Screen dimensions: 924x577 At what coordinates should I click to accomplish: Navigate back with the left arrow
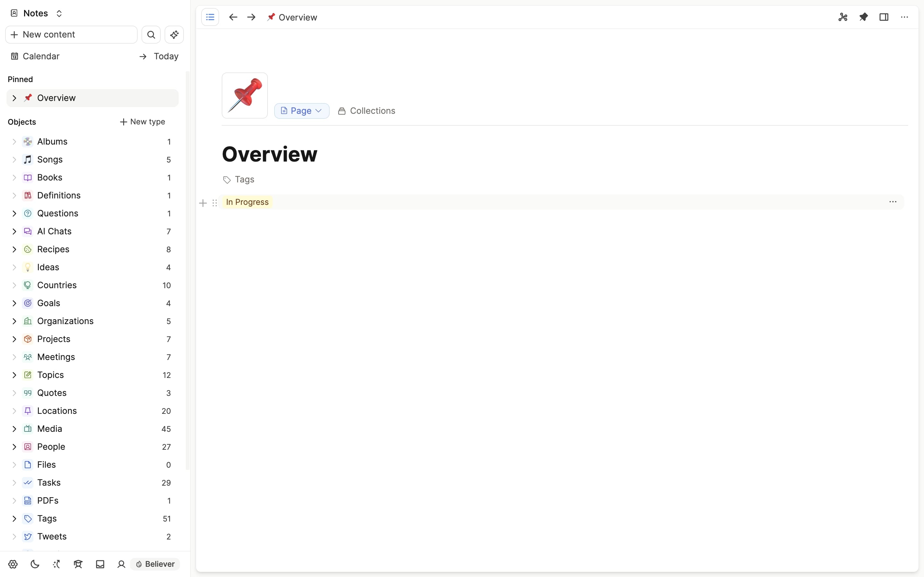pyautogui.click(x=233, y=17)
